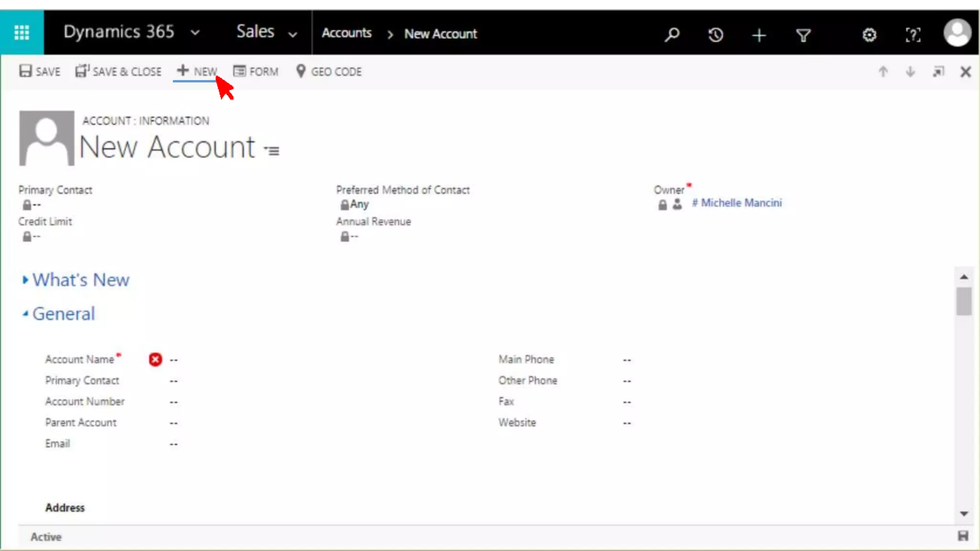
Task: Open the form selector next to New Account
Action: click(272, 151)
